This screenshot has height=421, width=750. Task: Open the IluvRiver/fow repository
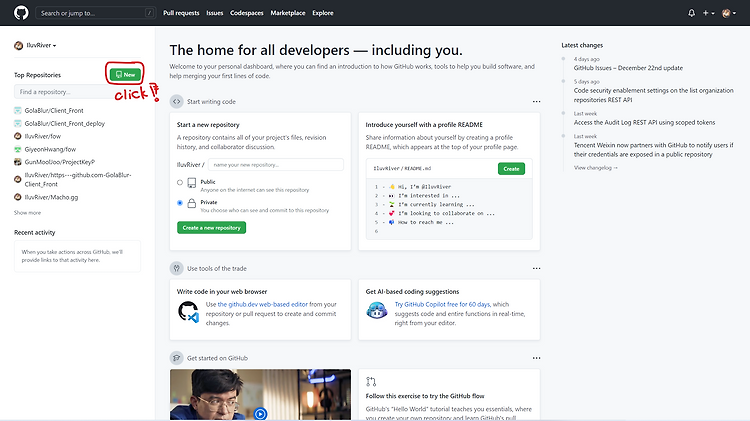[43, 136]
